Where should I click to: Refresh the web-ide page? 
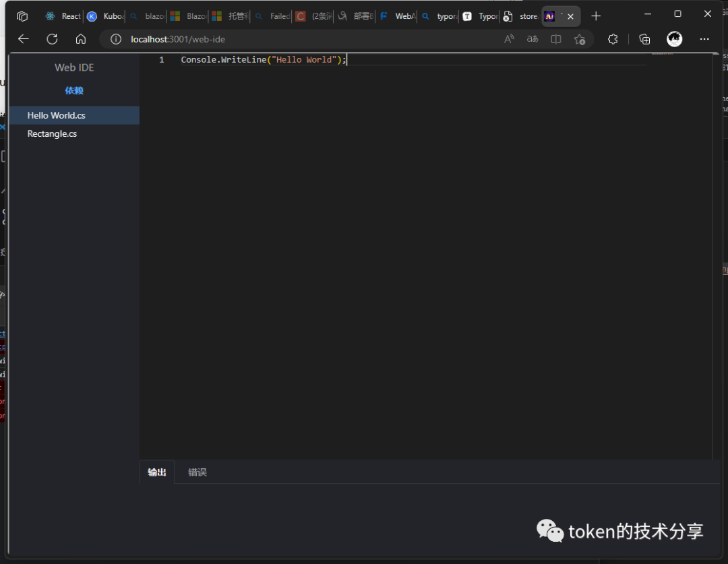52,39
